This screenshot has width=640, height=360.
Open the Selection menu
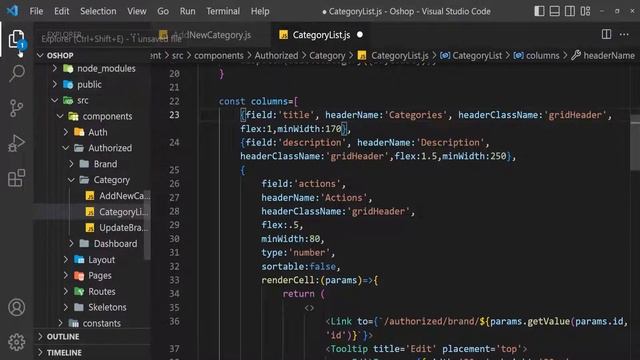coord(98,11)
